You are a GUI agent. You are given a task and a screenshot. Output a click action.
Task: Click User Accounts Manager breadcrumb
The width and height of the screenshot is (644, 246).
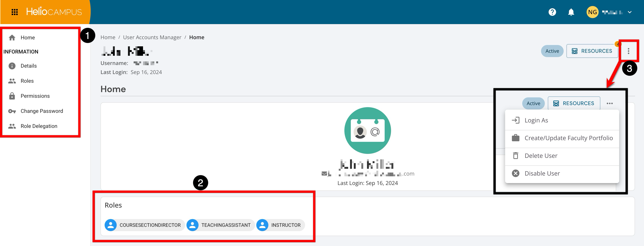[152, 37]
